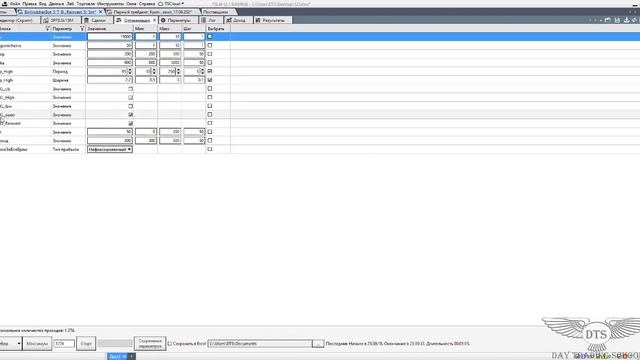Click the Максимум button
Viewport: 640px width, 360px height.
[37, 344]
